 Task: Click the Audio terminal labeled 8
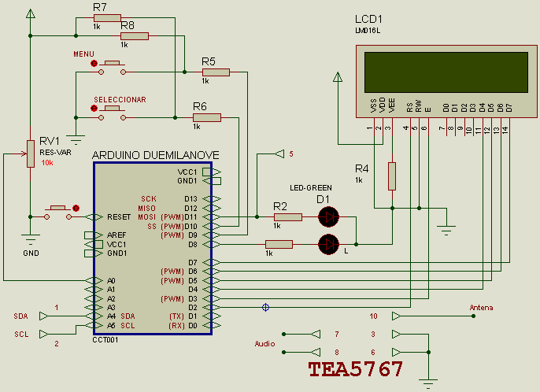coord(316,352)
